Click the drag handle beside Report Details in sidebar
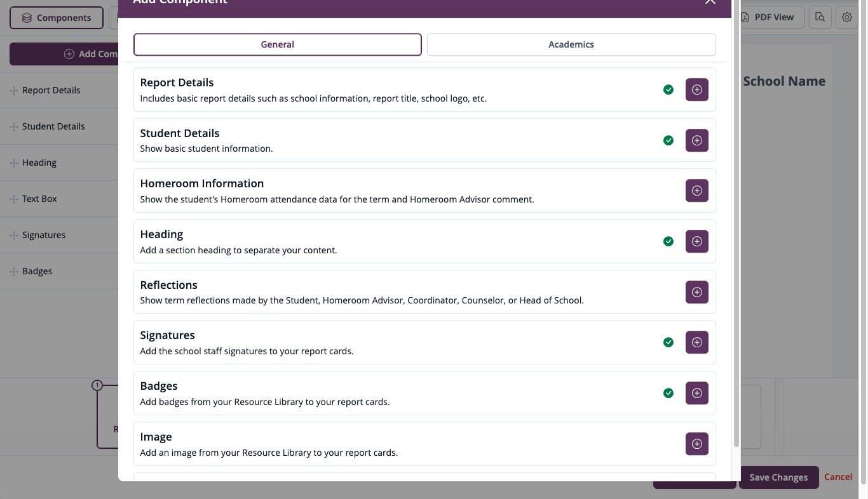Screen dimensions: 868x499 coord(13,91)
